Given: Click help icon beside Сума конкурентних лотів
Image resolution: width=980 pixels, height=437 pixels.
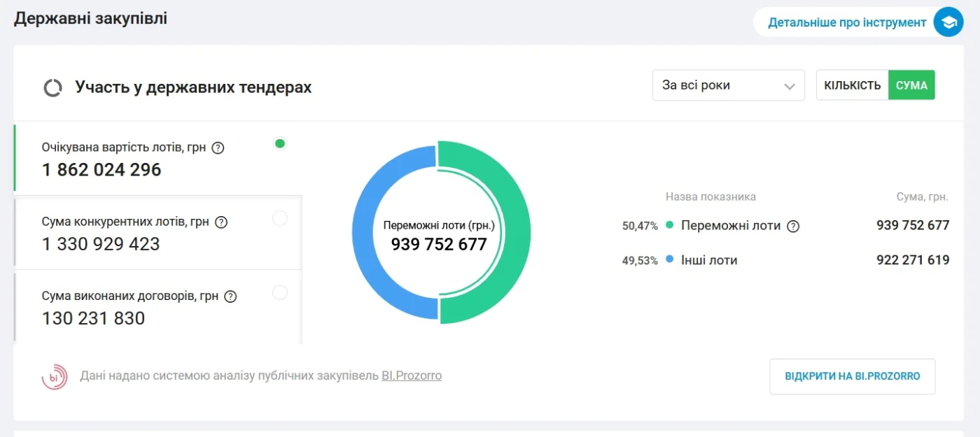Looking at the screenshot, I should pos(221,222).
